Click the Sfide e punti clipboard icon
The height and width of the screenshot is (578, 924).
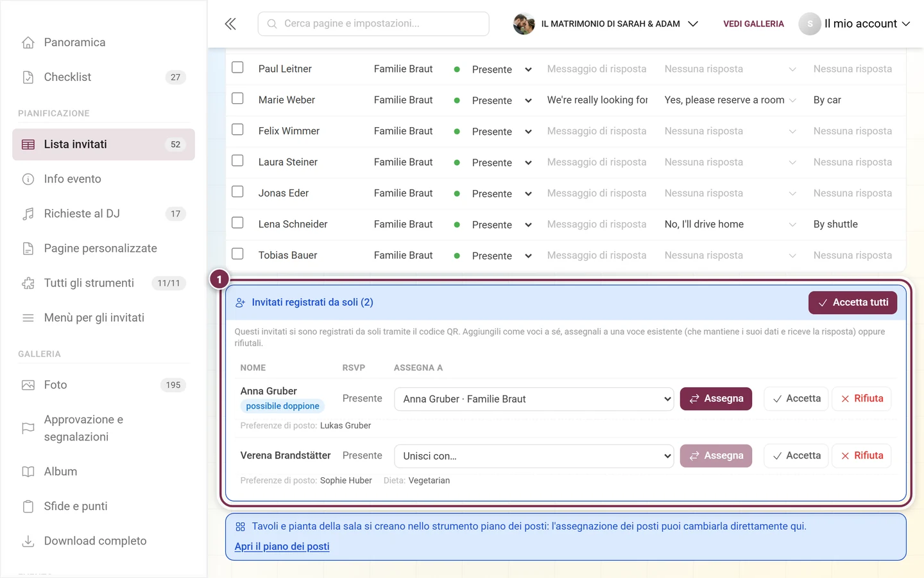(28, 506)
